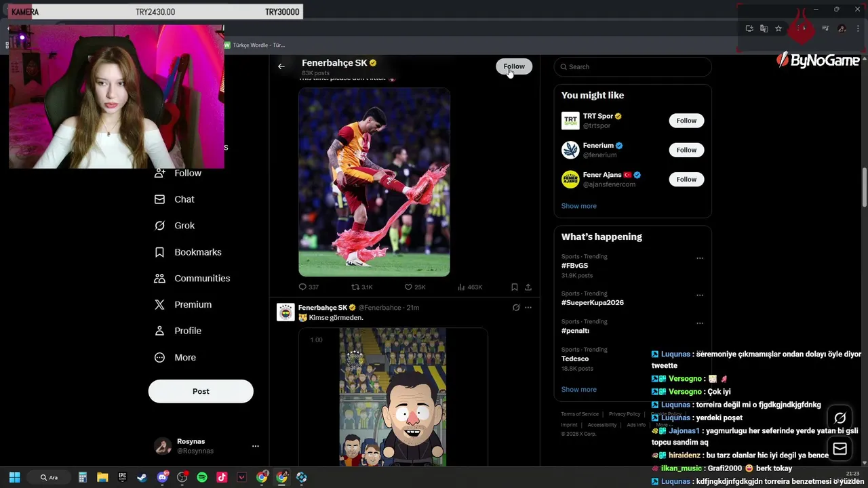Image resolution: width=868 pixels, height=488 pixels.
Task: Follow the Fenerbahçe SK account from the header
Action: pyautogui.click(x=514, y=66)
